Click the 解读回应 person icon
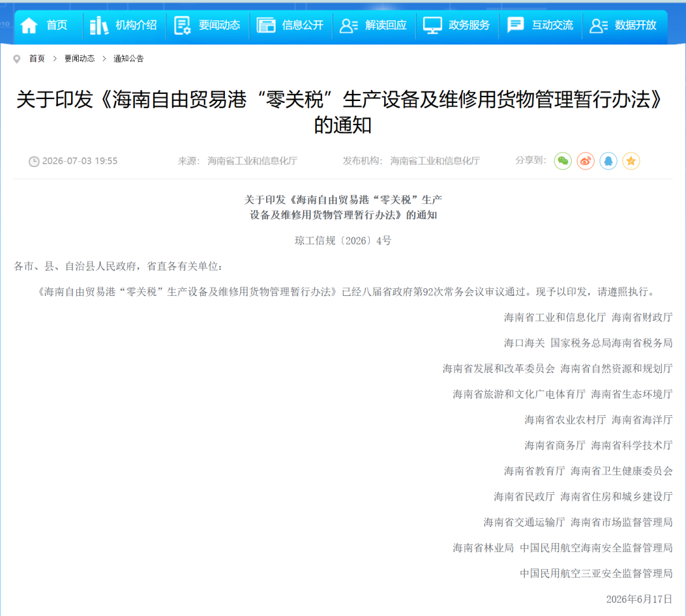The height and width of the screenshot is (616, 686). pyautogui.click(x=349, y=26)
